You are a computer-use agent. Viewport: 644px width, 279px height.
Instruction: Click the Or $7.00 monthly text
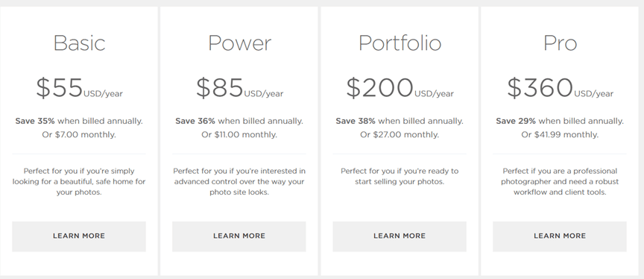(79, 135)
